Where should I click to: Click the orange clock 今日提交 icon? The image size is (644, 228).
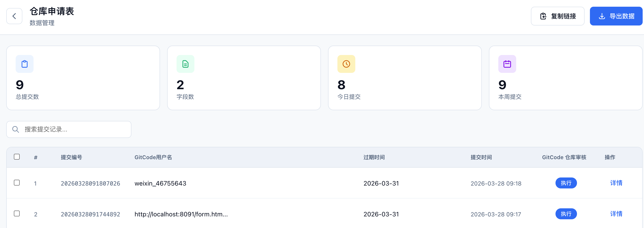(346, 64)
